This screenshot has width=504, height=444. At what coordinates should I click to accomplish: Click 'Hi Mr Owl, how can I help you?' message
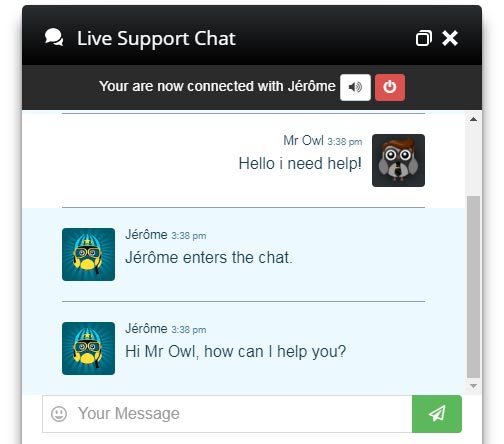[236, 352]
